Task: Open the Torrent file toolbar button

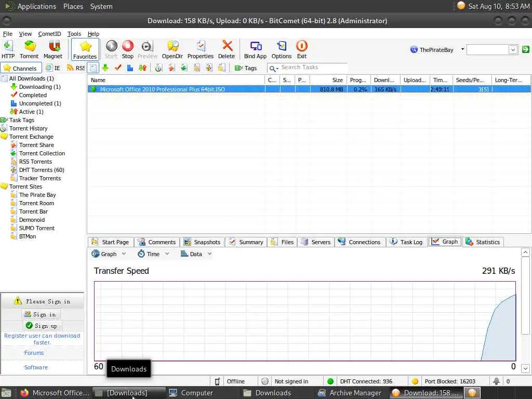Action: click(x=29, y=49)
